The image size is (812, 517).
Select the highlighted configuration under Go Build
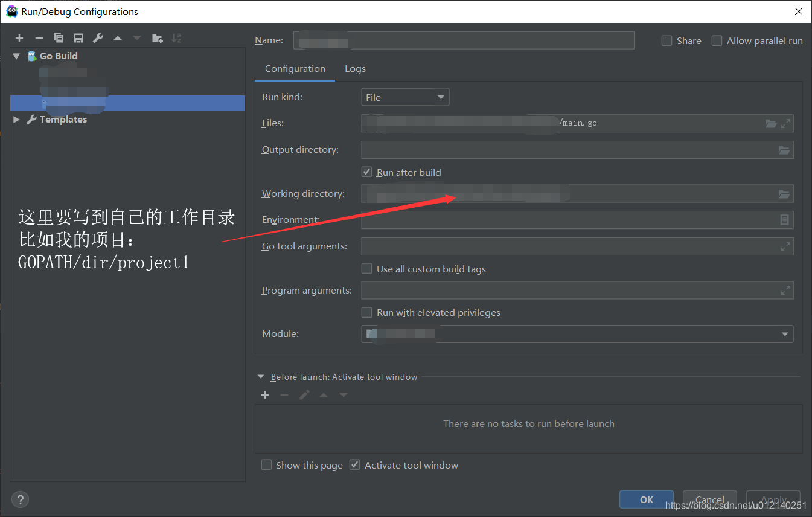(127, 103)
